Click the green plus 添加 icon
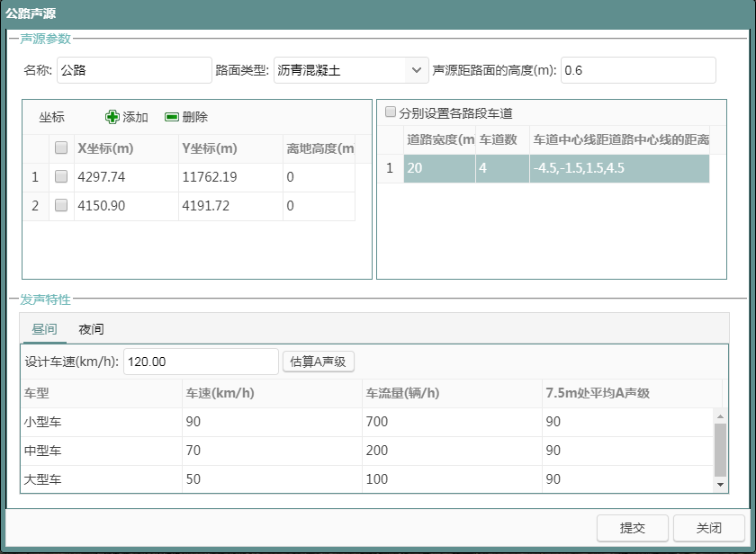Image resolution: width=756 pixels, height=554 pixels. (112, 117)
